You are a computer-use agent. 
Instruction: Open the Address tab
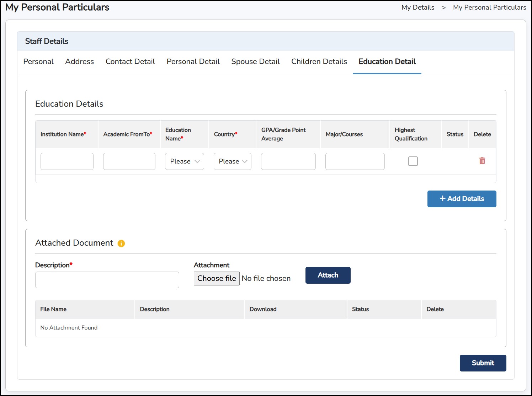click(x=79, y=61)
